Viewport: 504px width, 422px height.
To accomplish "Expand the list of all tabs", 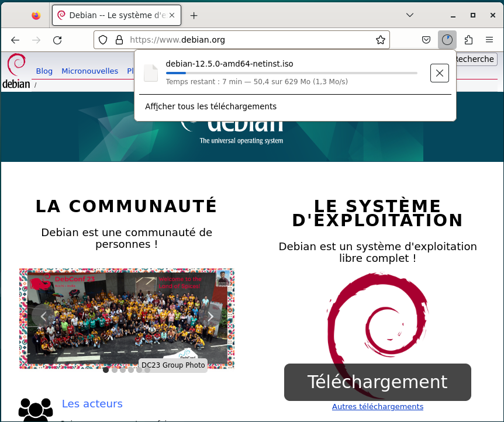I will (410, 15).
